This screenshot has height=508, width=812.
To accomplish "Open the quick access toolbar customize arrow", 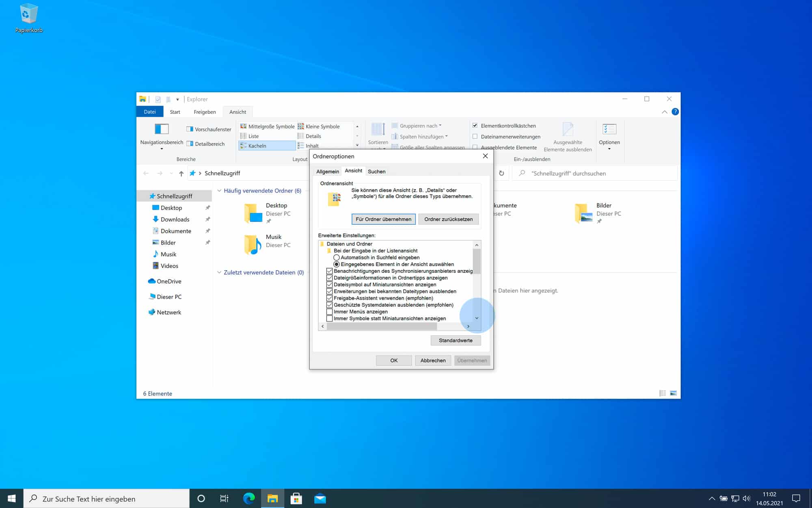I will click(177, 99).
